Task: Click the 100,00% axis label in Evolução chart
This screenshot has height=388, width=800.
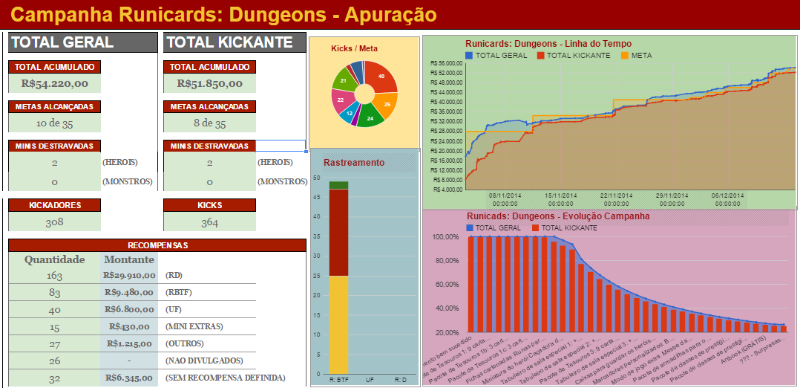Action: click(x=446, y=237)
